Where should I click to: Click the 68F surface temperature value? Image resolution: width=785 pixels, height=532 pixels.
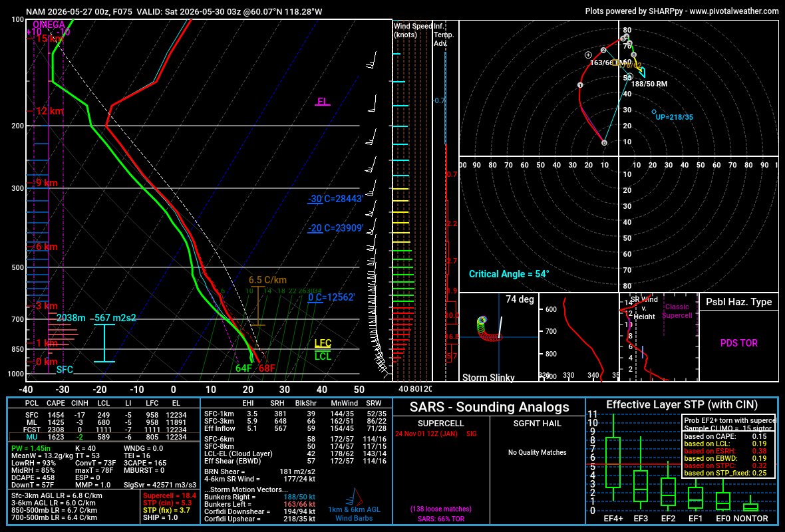tap(267, 368)
